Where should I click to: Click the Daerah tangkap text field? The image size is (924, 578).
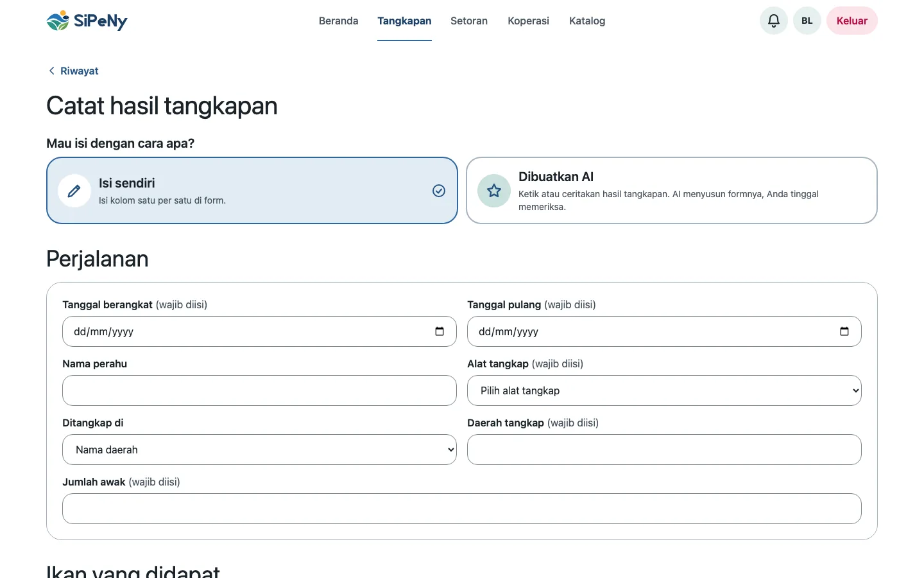[x=664, y=450]
